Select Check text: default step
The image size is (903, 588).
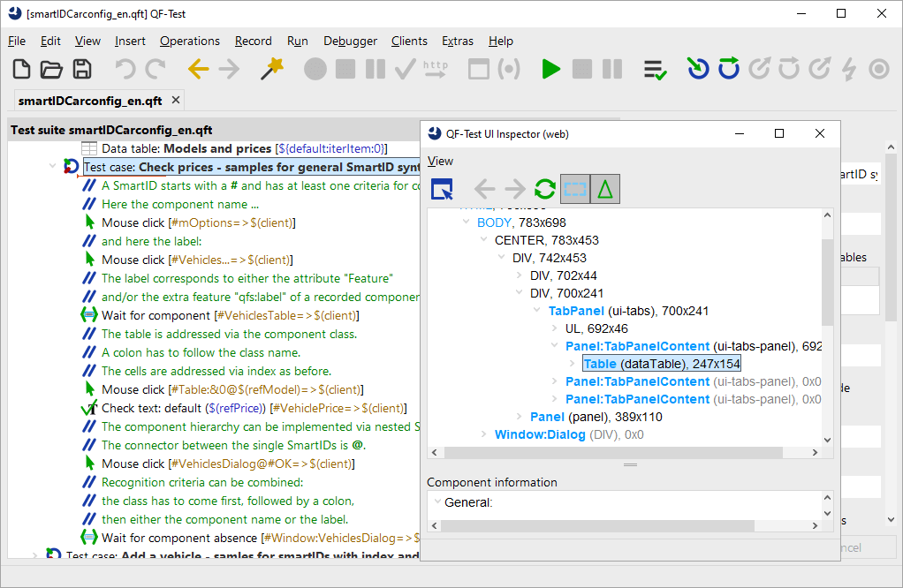coord(254,408)
